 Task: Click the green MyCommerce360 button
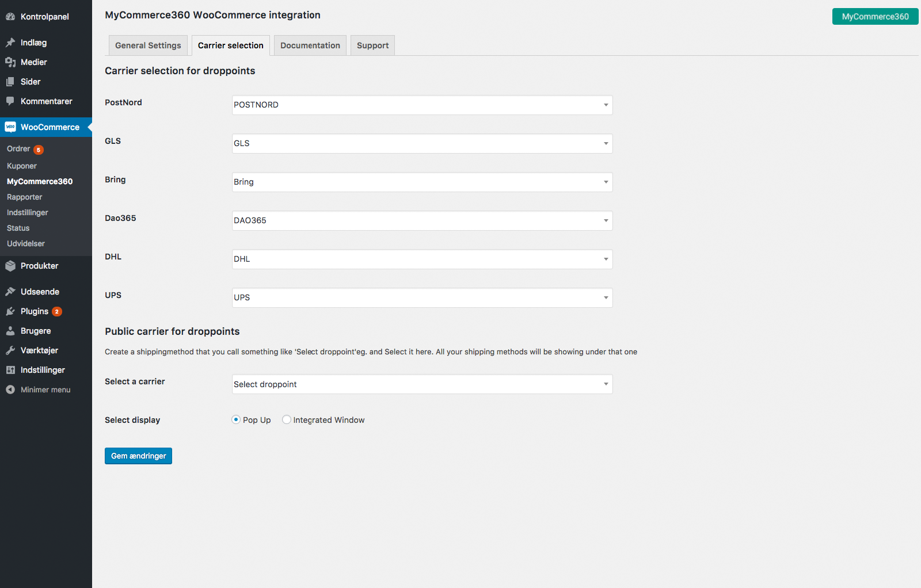coord(875,16)
